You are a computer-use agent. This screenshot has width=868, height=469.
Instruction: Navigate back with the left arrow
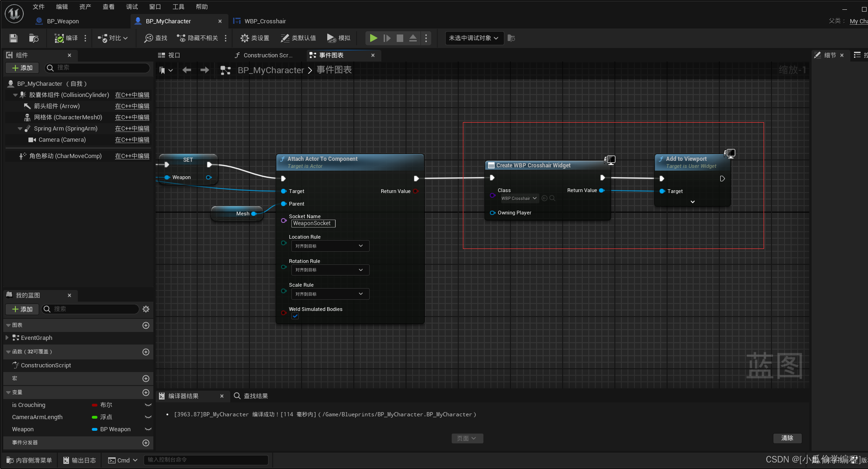click(187, 70)
